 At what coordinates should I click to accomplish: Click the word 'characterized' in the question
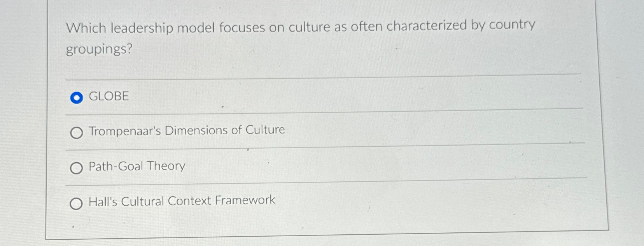point(427,26)
